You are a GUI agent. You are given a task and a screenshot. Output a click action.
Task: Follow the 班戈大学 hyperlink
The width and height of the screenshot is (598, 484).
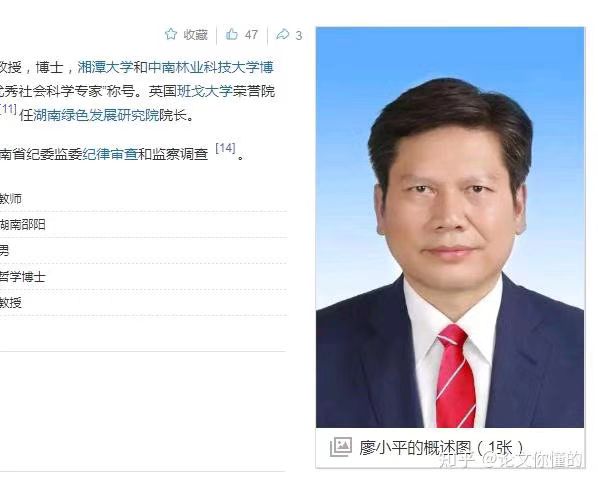coord(204,91)
